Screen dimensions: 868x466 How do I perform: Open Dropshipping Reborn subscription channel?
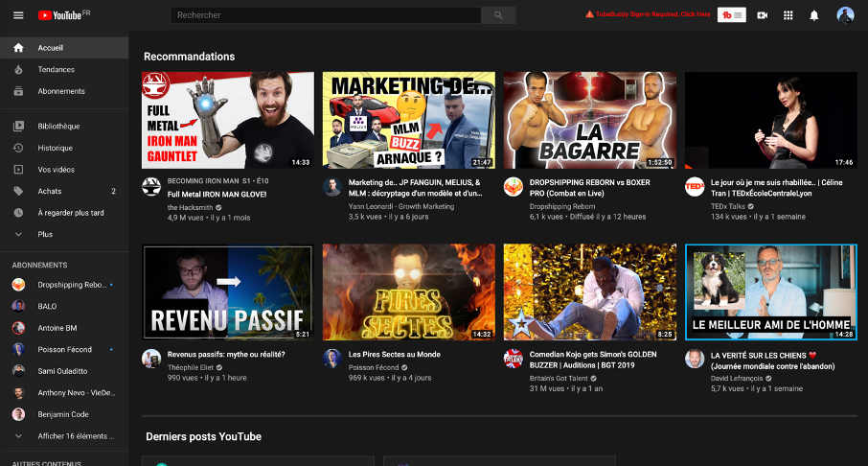coord(64,284)
